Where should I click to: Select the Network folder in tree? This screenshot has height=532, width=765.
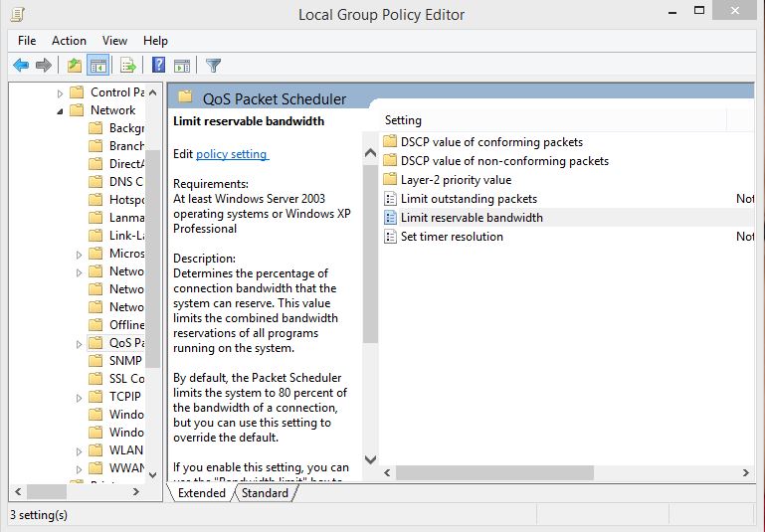click(102, 110)
